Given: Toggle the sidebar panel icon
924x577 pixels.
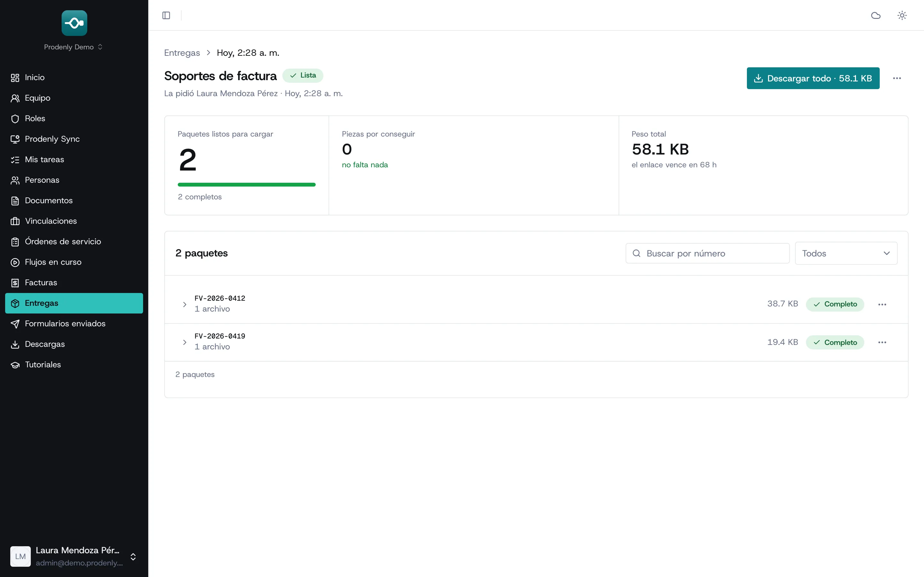Looking at the screenshot, I should tap(166, 15).
